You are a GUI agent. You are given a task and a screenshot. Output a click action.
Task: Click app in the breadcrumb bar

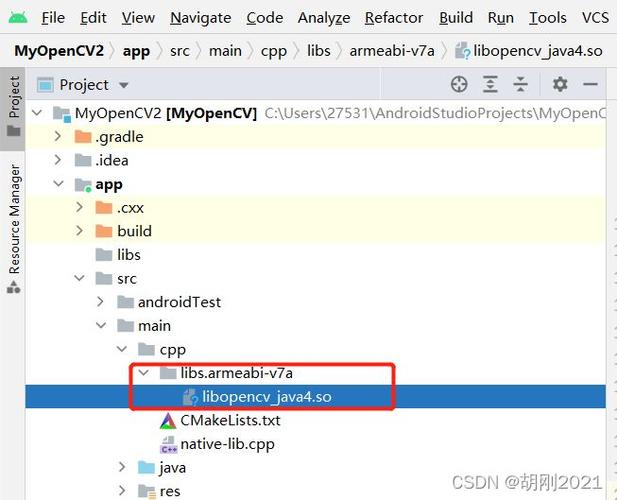pyautogui.click(x=136, y=52)
